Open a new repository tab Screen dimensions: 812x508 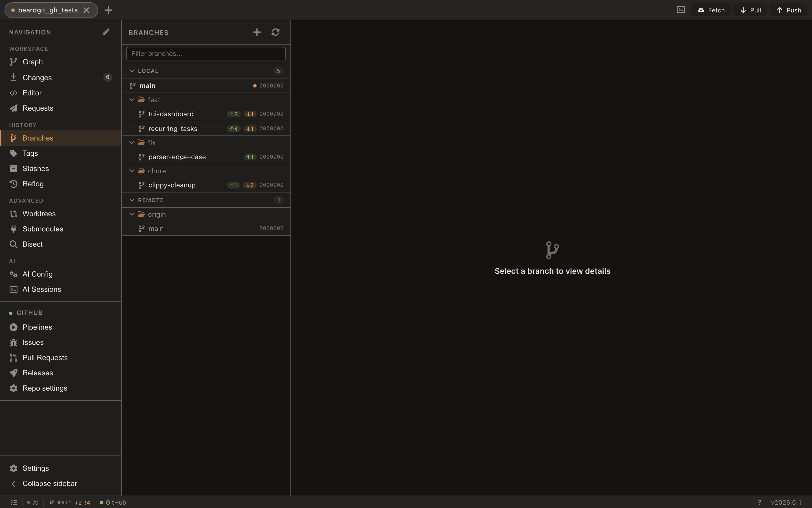tap(108, 10)
